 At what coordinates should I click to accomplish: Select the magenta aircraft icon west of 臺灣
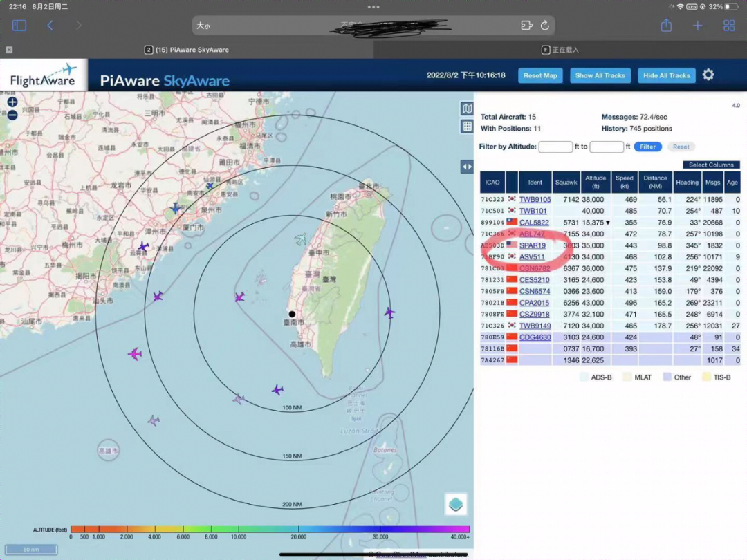pyautogui.click(x=239, y=297)
